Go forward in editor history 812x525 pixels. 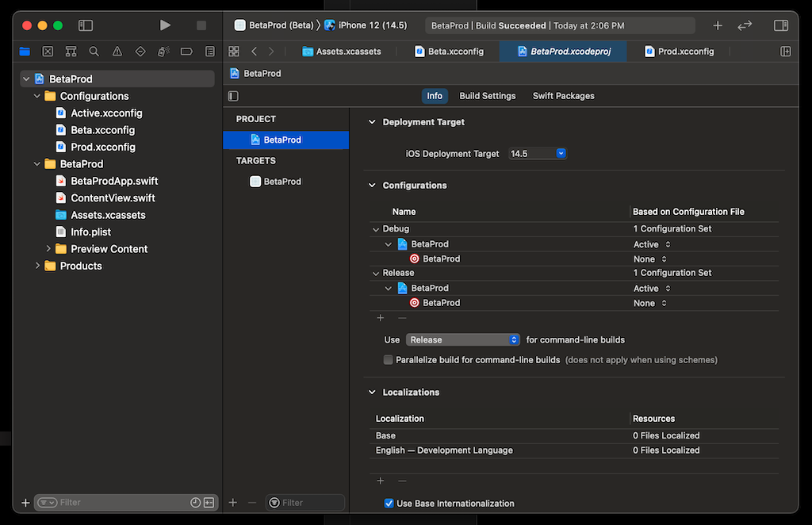click(271, 52)
